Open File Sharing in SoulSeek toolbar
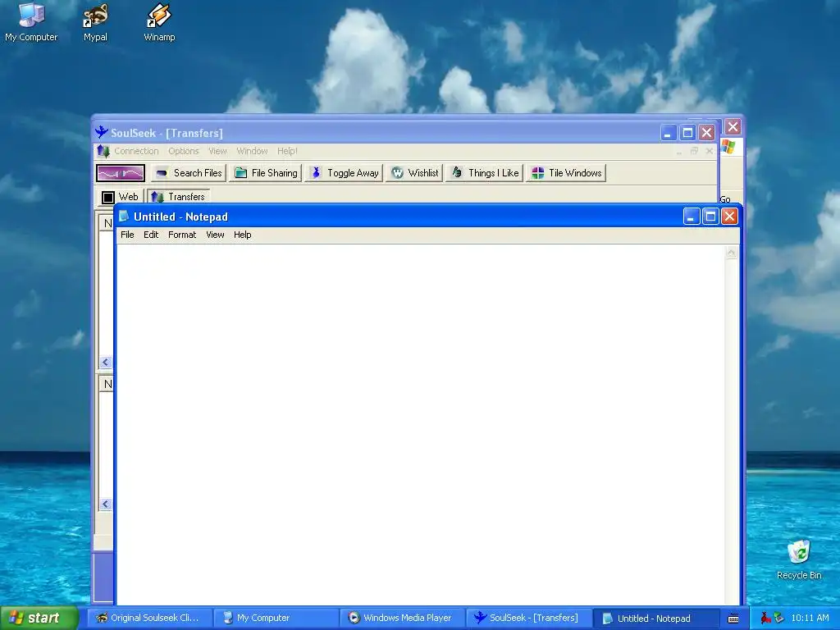 (x=266, y=173)
